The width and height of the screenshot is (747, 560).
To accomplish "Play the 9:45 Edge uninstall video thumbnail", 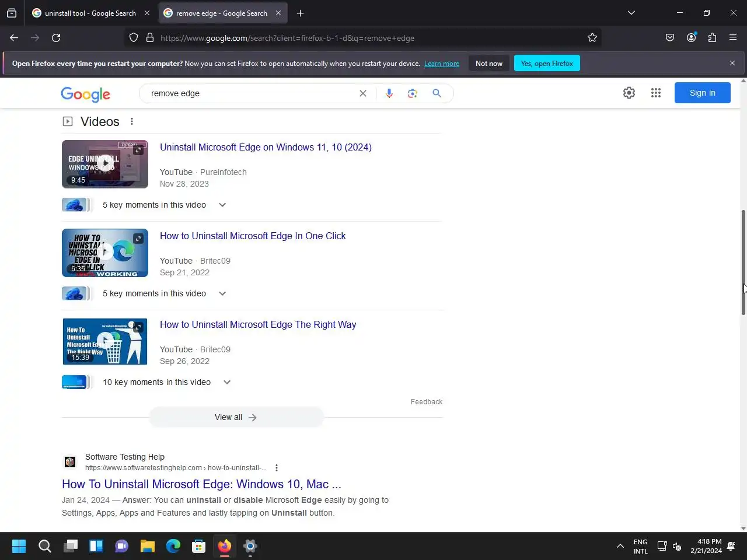I will (x=105, y=164).
